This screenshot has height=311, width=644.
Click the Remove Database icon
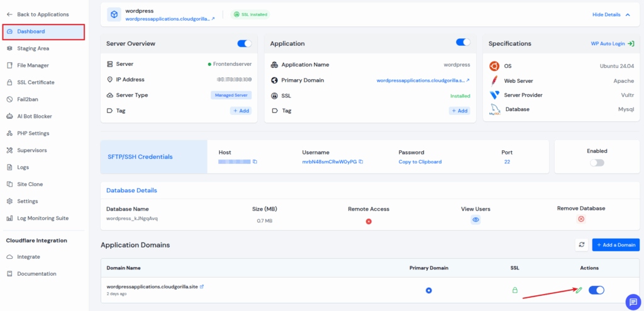coord(580,219)
